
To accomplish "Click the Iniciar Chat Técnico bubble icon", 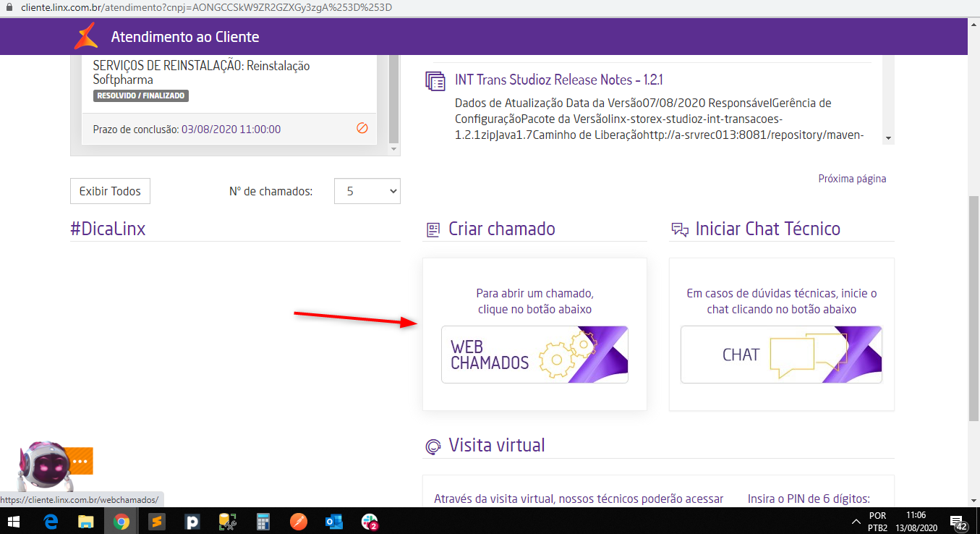I will (x=679, y=230).
